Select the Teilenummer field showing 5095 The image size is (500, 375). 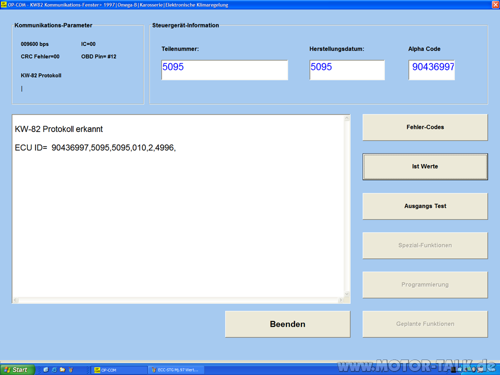point(224,70)
